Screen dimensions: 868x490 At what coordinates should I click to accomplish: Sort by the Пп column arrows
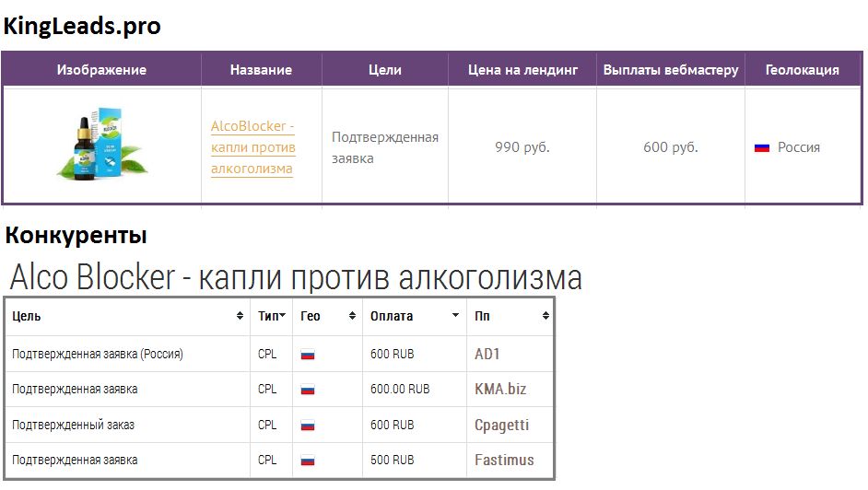(x=545, y=316)
